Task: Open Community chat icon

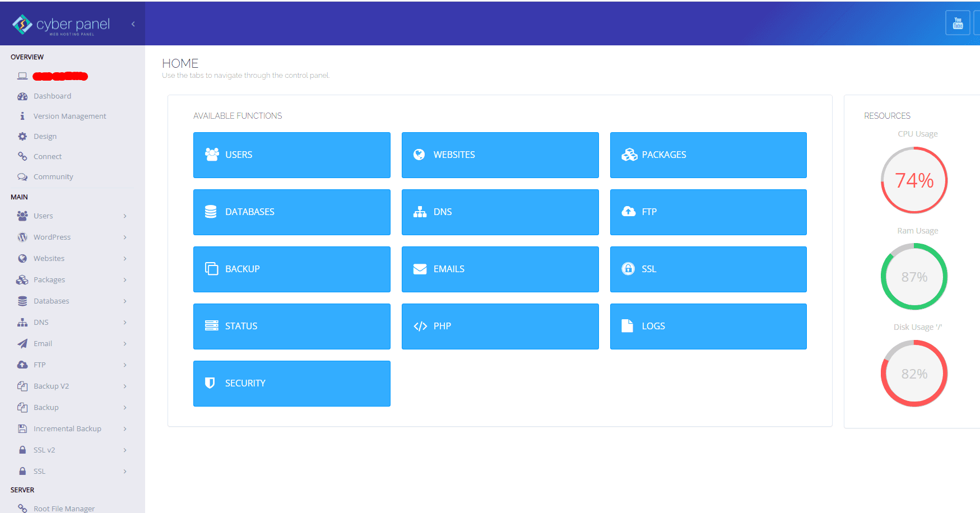Action: 22,176
